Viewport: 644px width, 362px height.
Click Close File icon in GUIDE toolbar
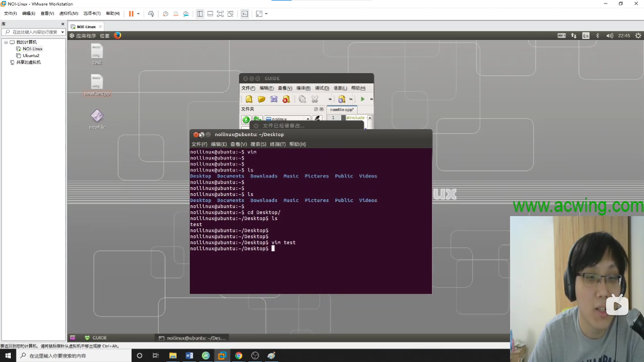tap(286, 99)
